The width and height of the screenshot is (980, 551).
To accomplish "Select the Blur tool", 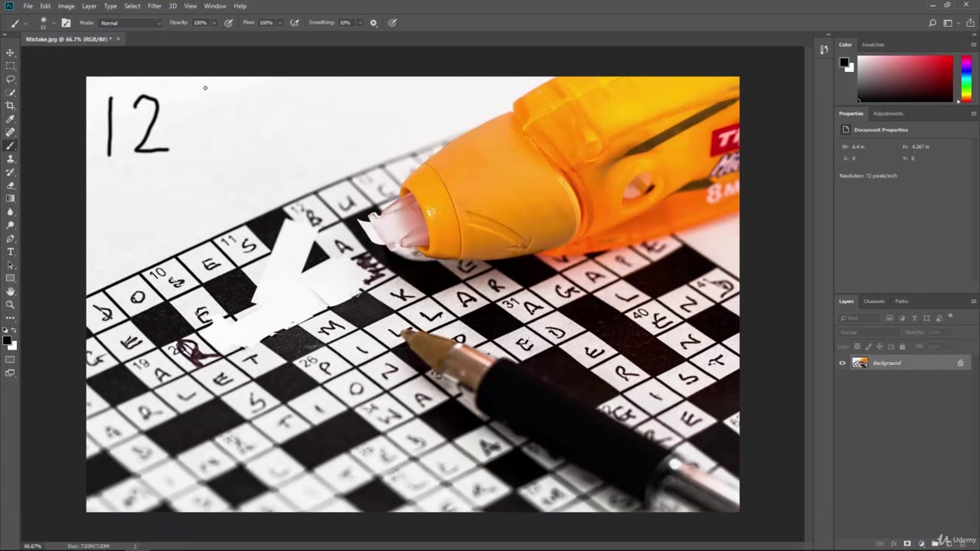I will coord(11,212).
